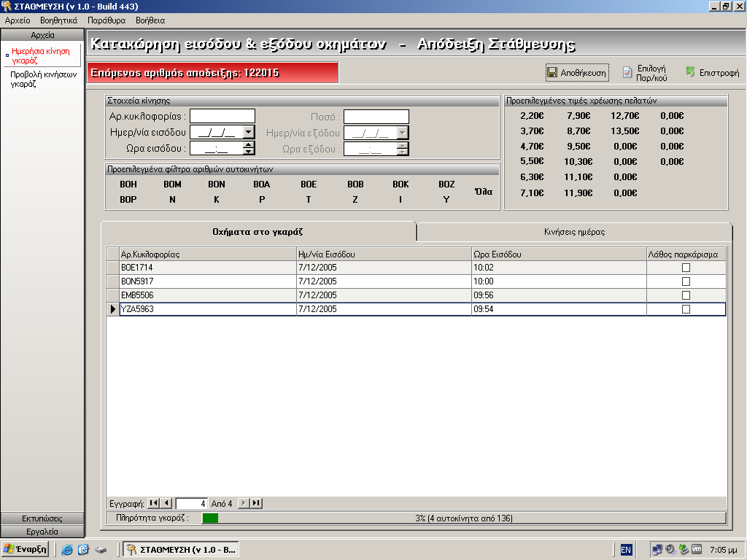Open the Παράθυρα menu
The width and height of the screenshot is (747, 560).
point(107,20)
